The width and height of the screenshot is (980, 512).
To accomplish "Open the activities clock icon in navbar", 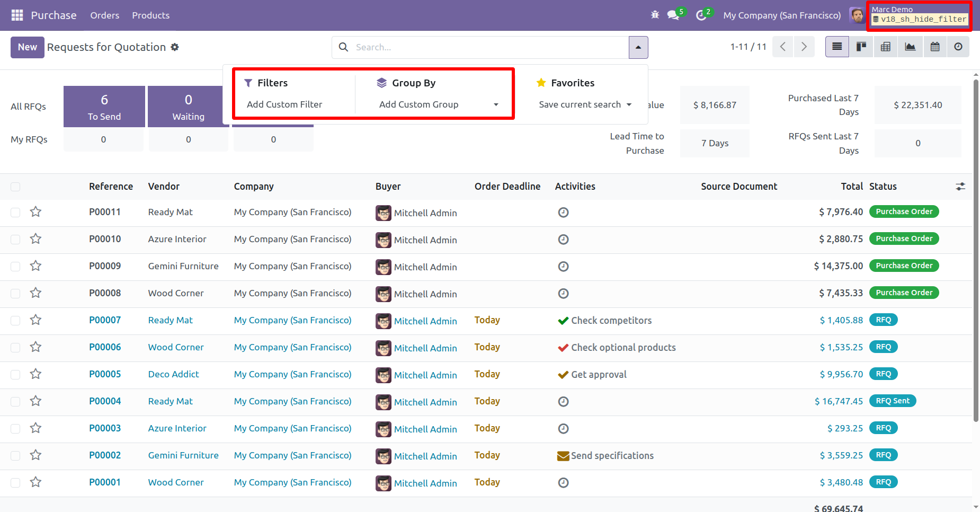I will coord(701,15).
